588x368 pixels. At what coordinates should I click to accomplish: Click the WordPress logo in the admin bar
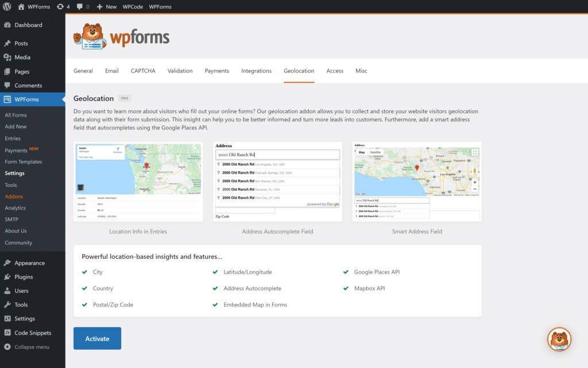tap(6, 6)
